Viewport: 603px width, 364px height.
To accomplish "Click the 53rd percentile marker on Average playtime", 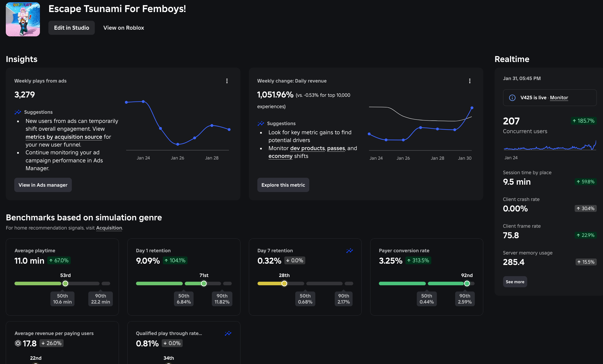I will pos(65,283).
